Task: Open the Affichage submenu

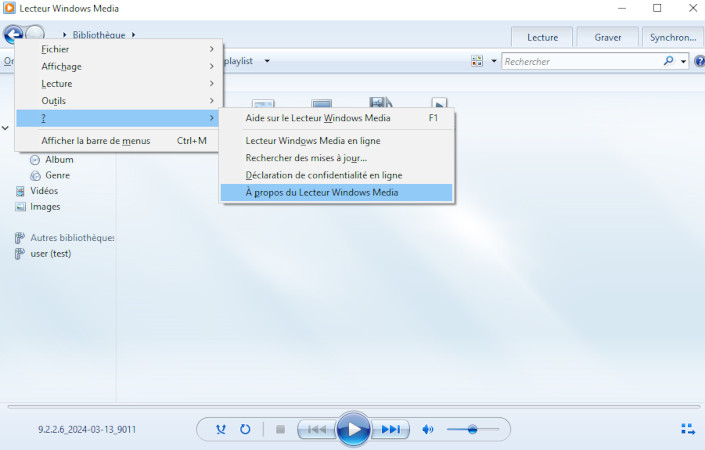Action: [x=117, y=67]
